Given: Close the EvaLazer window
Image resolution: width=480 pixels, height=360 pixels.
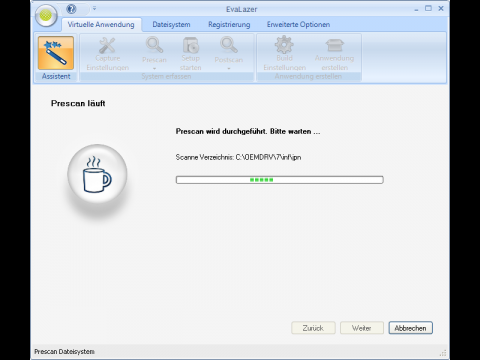Looking at the screenshot, I should [x=441, y=8].
